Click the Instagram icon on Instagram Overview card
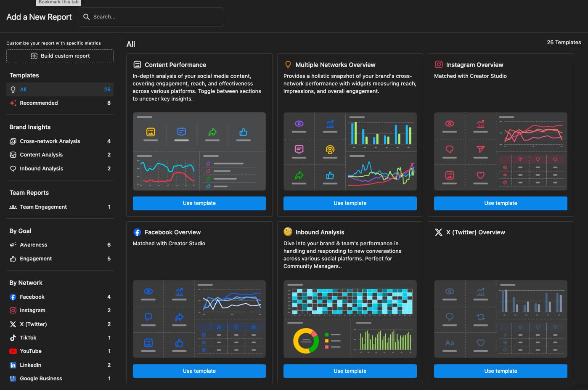588x390 pixels. coord(439,64)
